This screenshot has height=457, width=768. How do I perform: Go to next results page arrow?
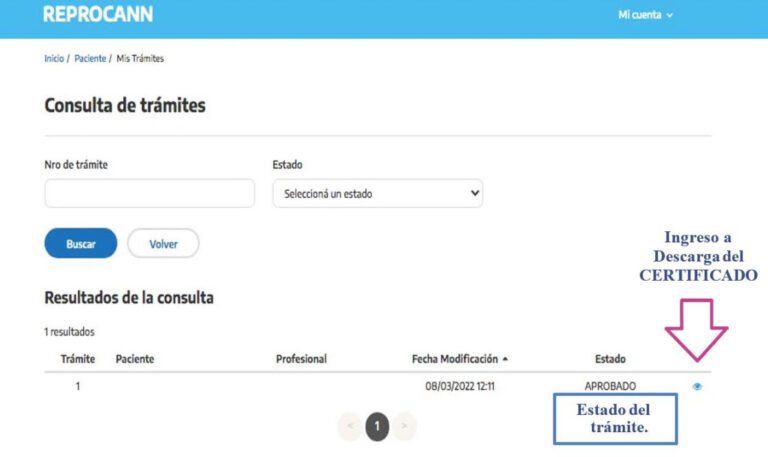[x=403, y=426]
